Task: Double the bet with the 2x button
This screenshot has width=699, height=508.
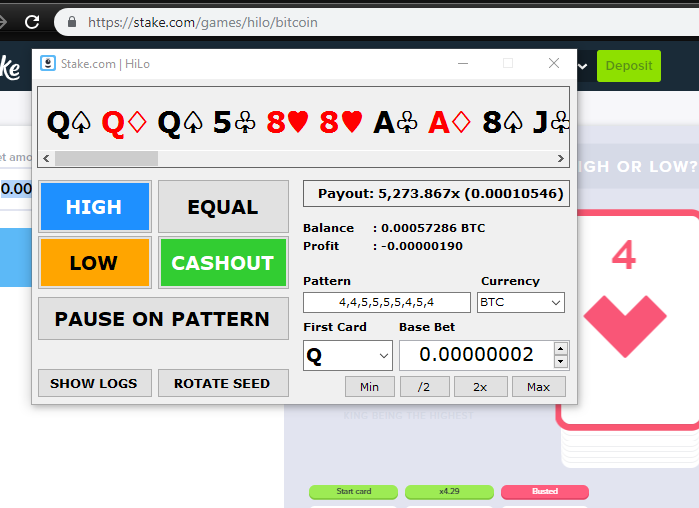Action: [481, 387]
